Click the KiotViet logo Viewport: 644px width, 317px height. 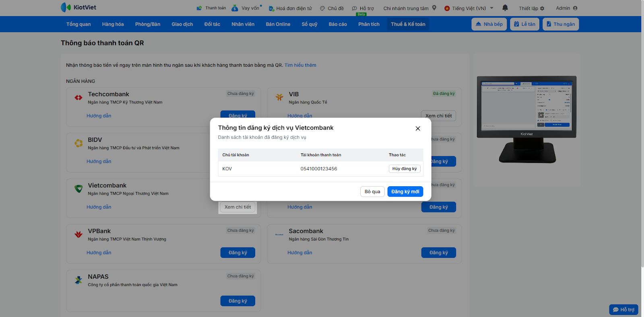click(78, 7)
